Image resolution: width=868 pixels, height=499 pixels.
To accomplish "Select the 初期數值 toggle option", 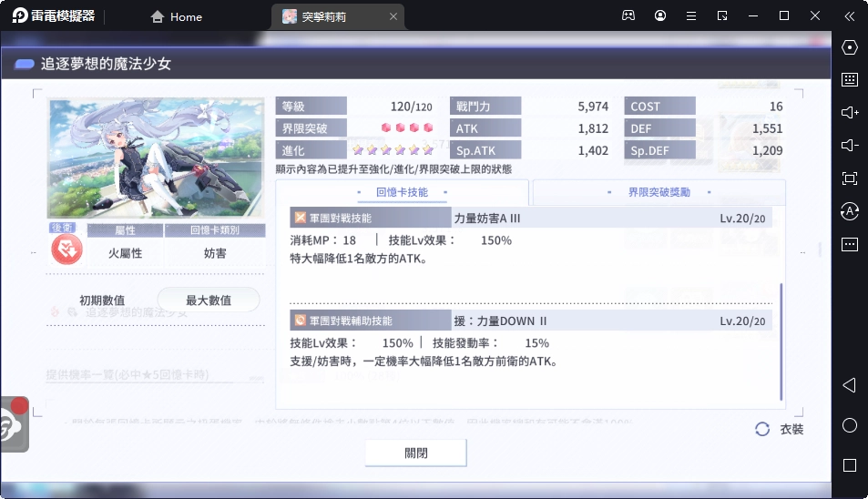I will pyautogui.click(x=102, y=300).
